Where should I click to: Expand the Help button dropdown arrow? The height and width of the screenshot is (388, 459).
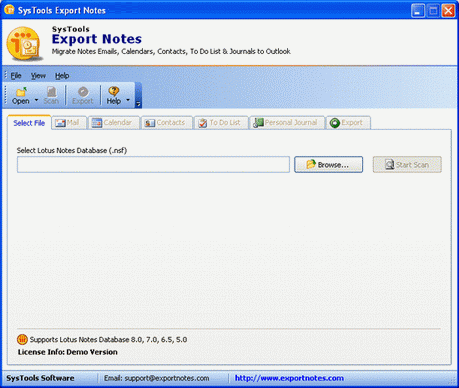(x=128, y=100)
